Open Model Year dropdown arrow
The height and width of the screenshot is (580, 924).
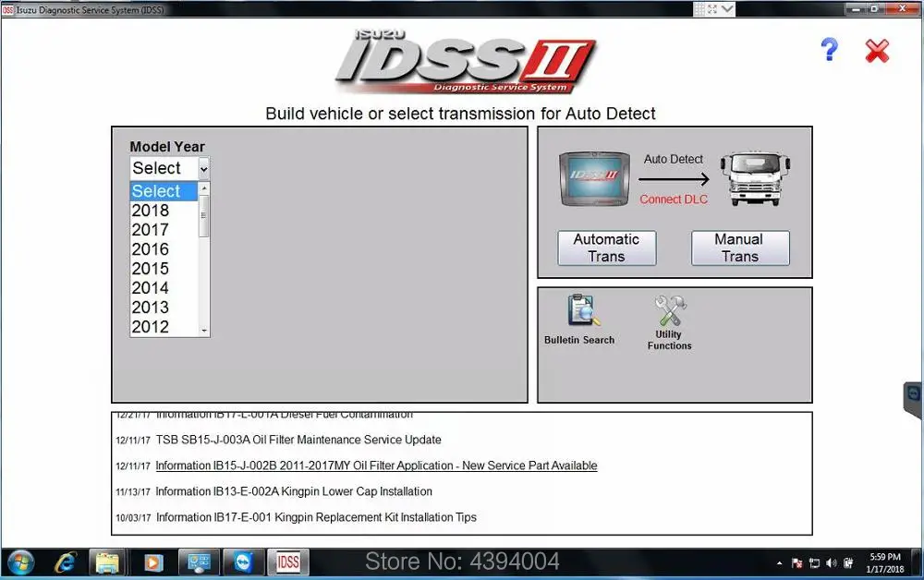click(x=204, y=168)
